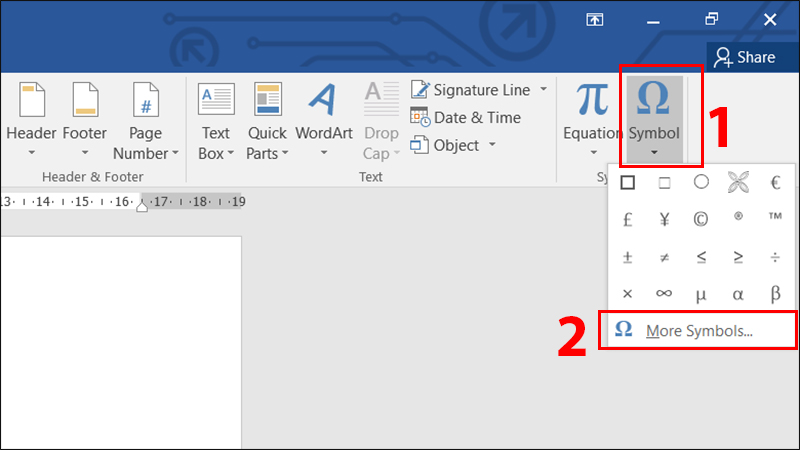Insert the Pound sign symbol
The width and height of the screenshot is (800, 450).
pos(627,220)
